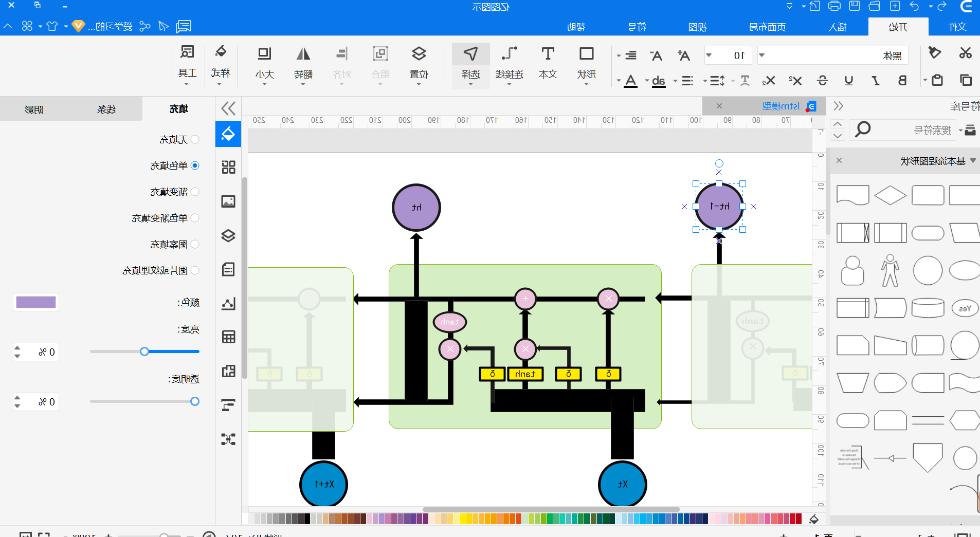Switch to the Symbol (符号) tab

click(x=637, y=27)
